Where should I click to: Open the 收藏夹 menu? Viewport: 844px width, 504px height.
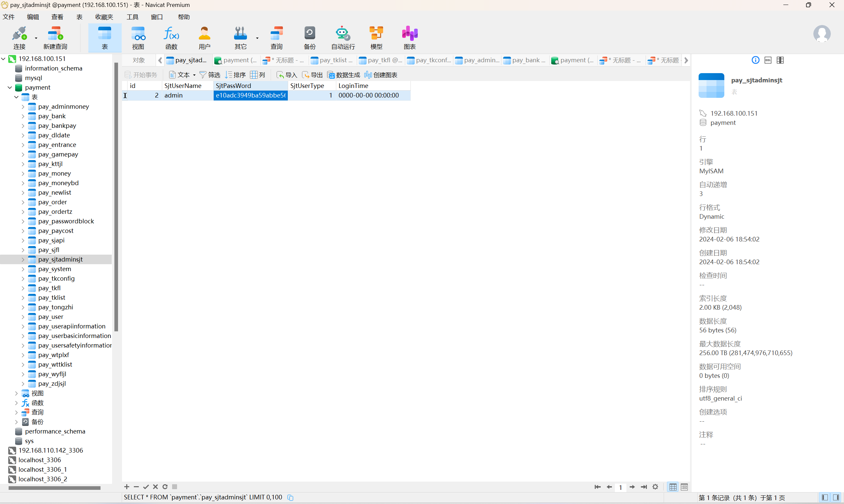click(x=104, y=17)
